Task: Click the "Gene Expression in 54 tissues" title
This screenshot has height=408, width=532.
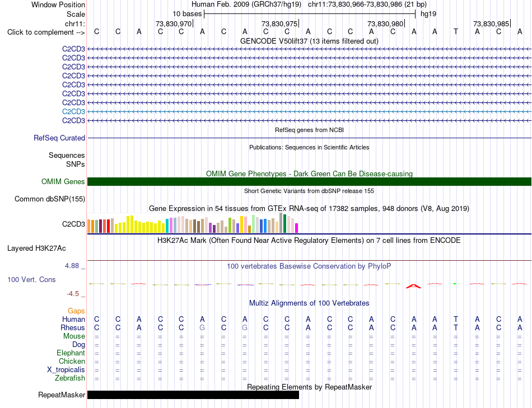Action: (x=309, y=209)
